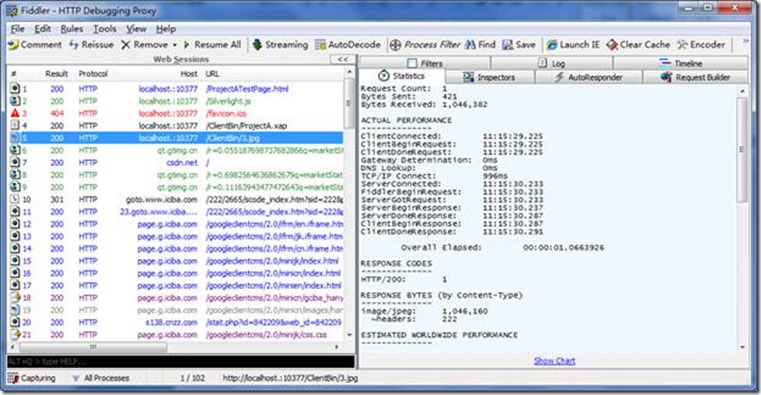Open the AutoResponder tab
Screen dimensions: 761x395
(589, 77)
